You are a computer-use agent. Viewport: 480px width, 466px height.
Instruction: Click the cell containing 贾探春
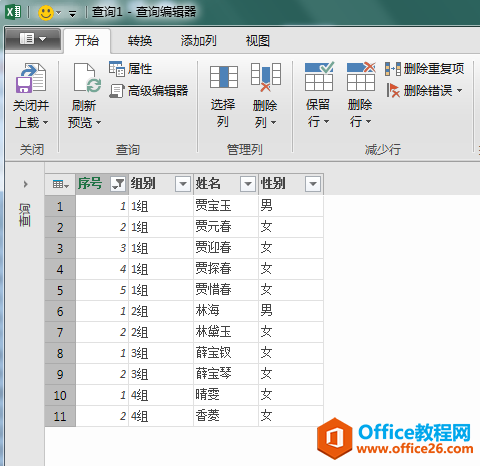point(226,269)
